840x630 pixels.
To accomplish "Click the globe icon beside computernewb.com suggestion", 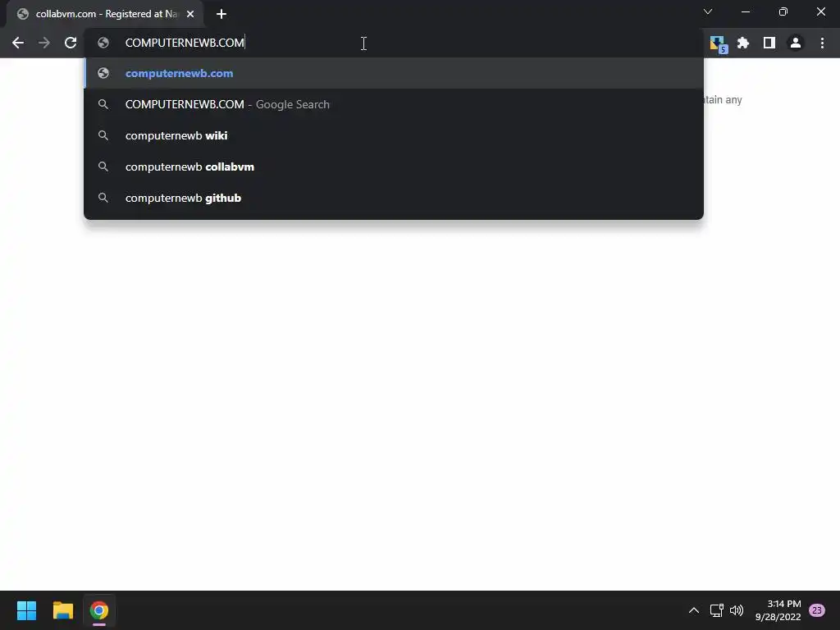I will click(103, 73).
